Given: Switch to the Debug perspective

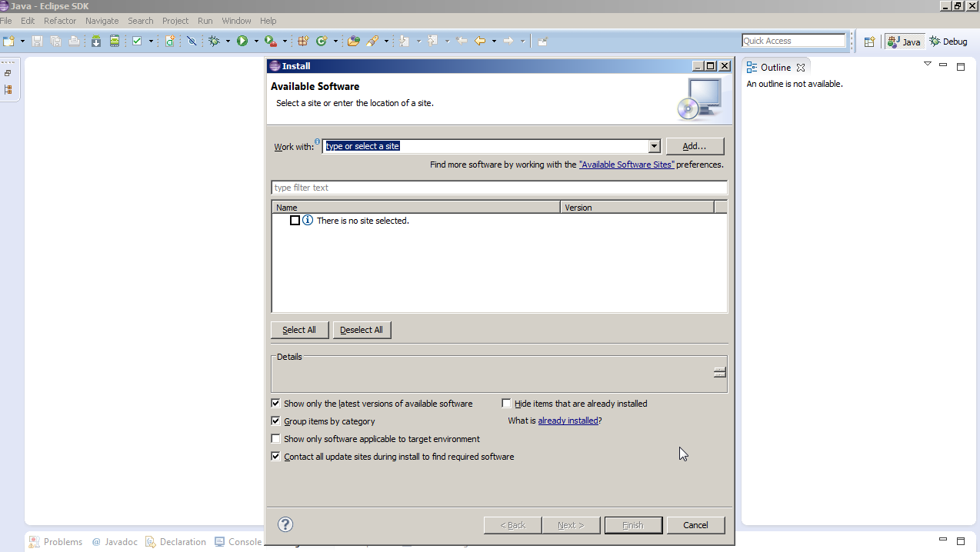Looking at the screenshot, I should tap(948, 42).
